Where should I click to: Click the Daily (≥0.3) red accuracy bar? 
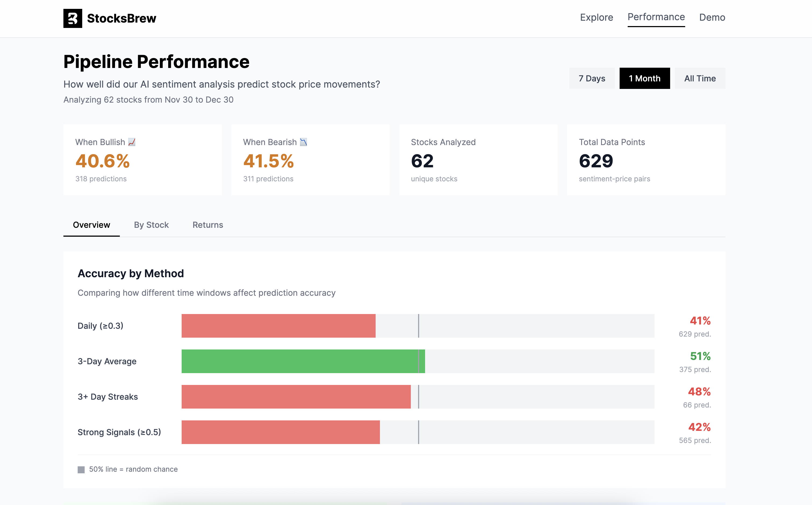(278, 326)
